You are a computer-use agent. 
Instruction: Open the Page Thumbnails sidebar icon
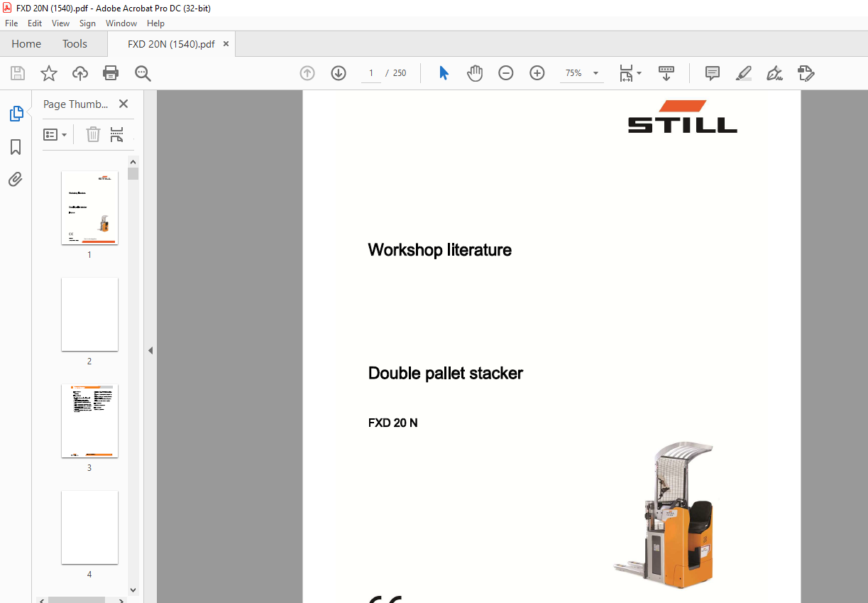pyautogui.click(x=16, y=114)
